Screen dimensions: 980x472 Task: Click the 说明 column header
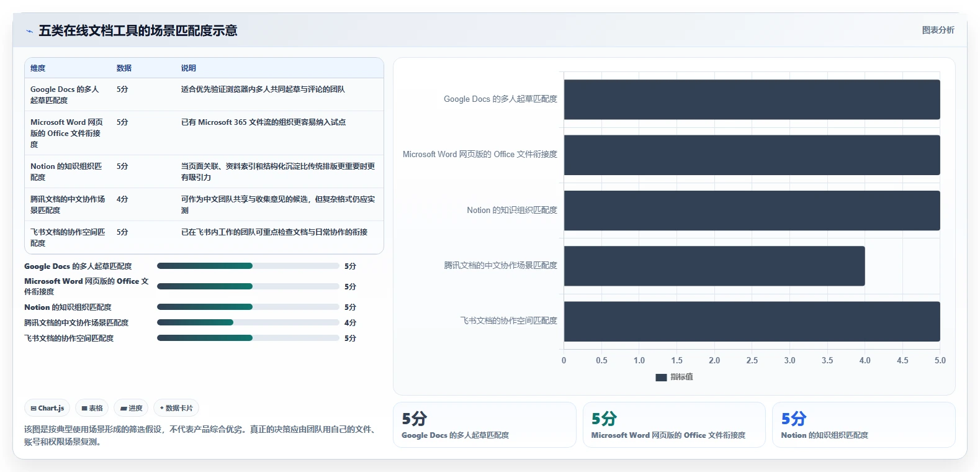coord(189,68)
